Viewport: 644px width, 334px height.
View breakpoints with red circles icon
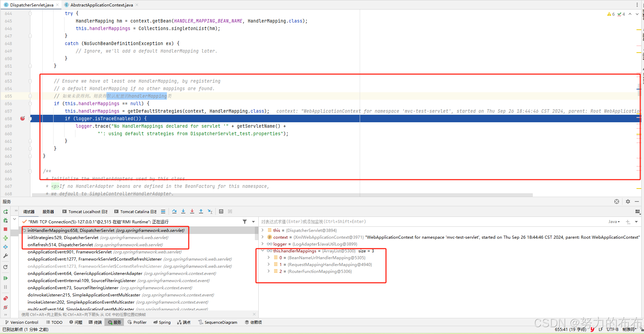[x=5, y=298]
